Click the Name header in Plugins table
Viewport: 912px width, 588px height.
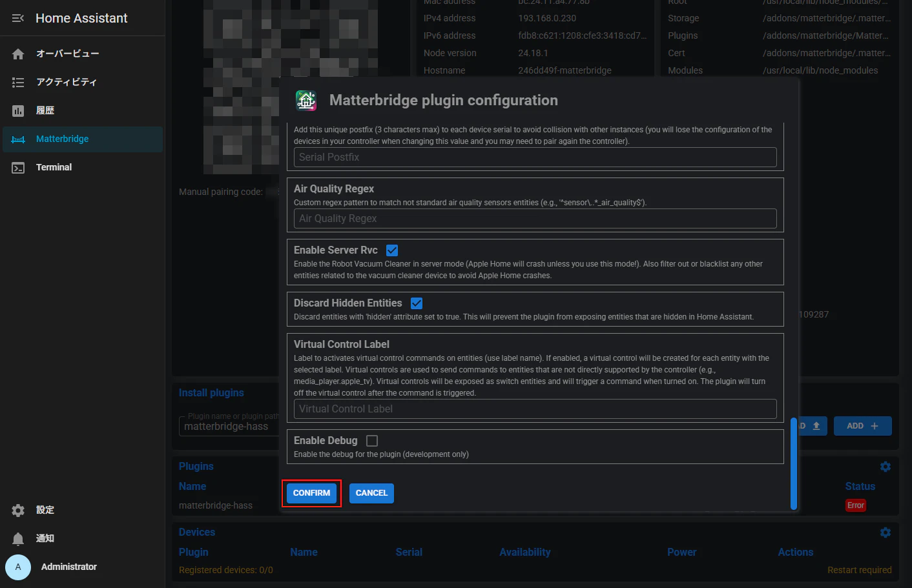192,487
